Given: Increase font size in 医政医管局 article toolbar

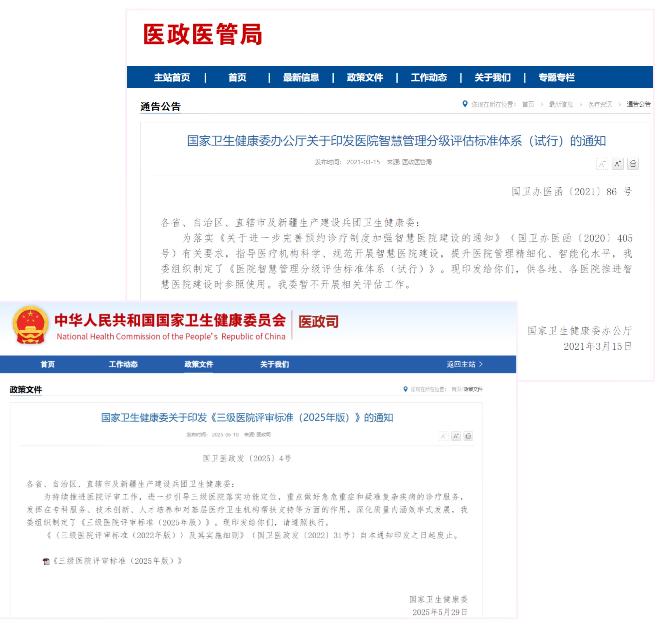Looking at the screenshot, I should 618,164.
